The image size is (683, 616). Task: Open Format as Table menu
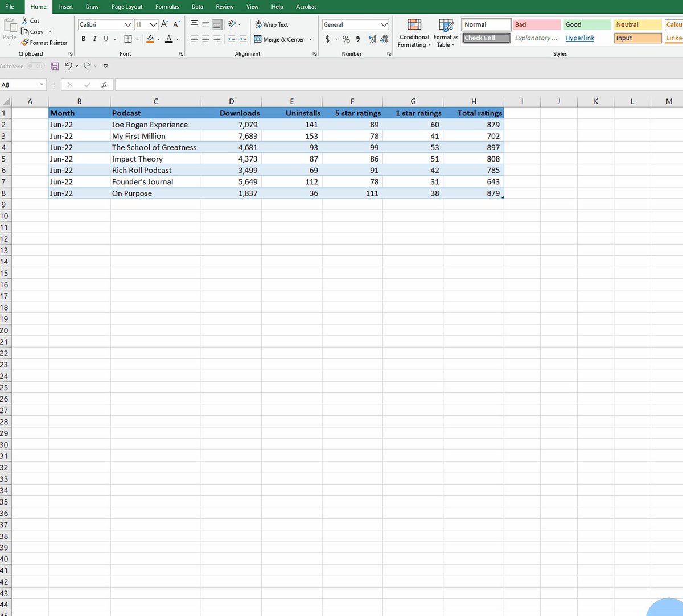446,33
